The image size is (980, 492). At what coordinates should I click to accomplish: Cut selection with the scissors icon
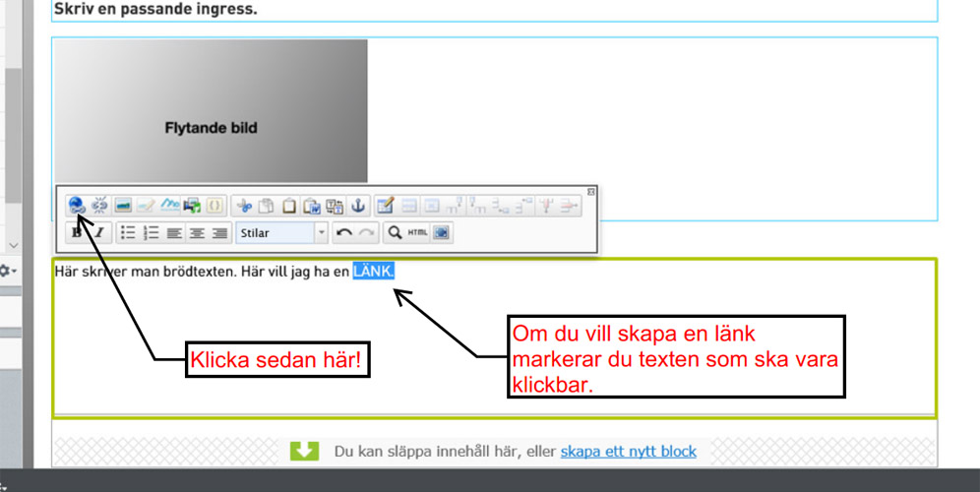point(244,205)
